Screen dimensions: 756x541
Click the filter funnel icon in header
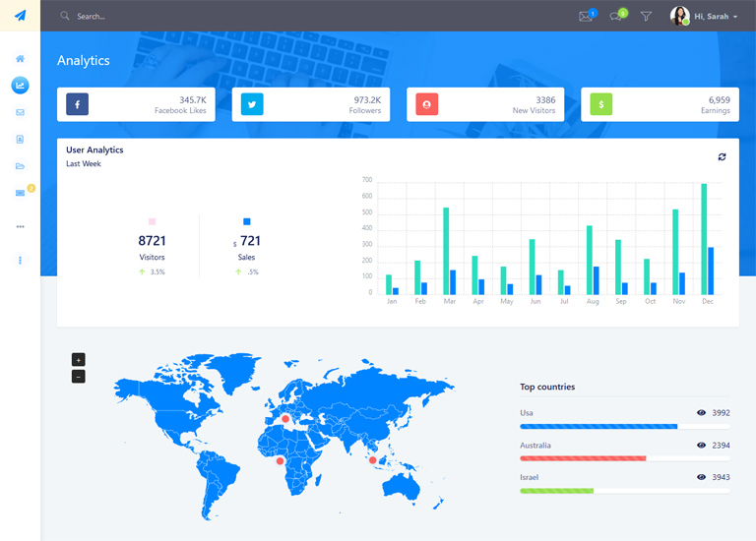[x=646, y=16]
